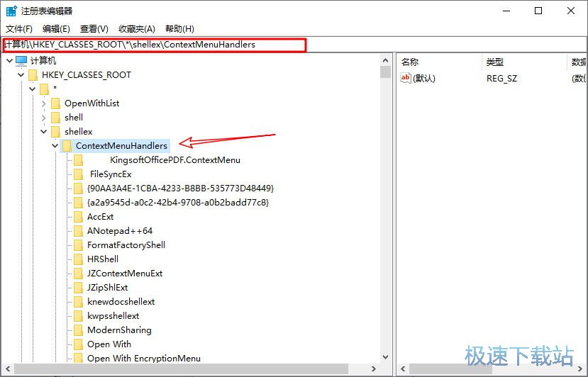Select the JZipShlExt key label

click(x=108, y=288)
